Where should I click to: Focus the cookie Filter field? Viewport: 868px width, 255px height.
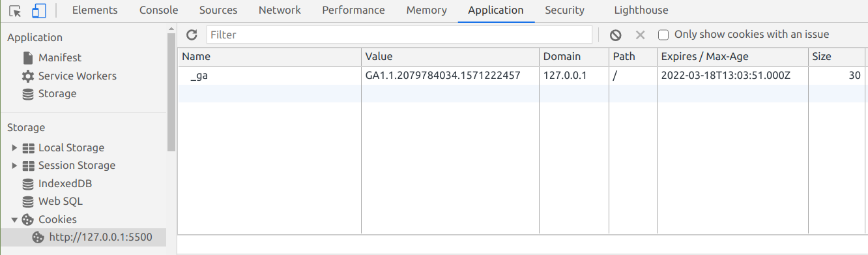coord(399,35)
